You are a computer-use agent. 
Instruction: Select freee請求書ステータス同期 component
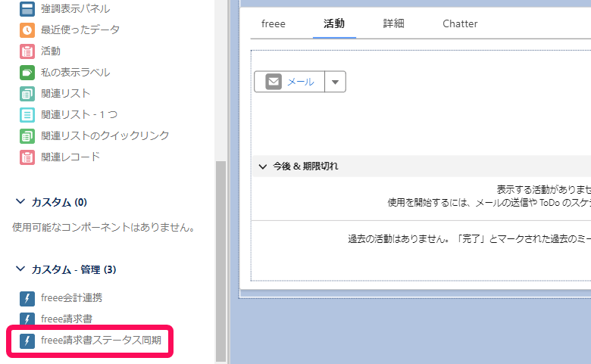101,341
